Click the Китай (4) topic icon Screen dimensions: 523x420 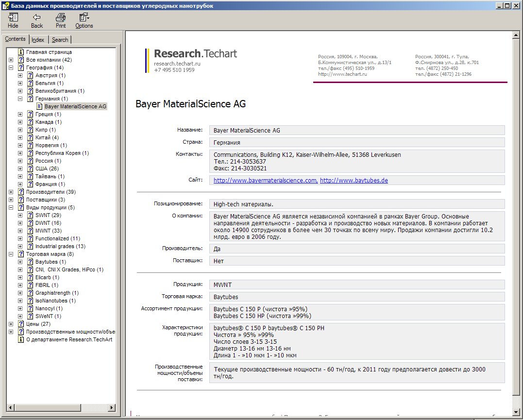(x=31, y=137)
